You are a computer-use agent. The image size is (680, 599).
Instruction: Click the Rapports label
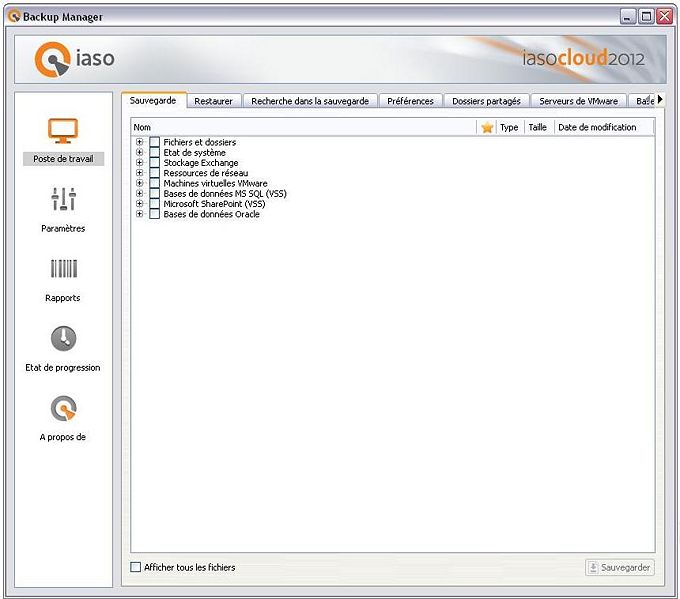click(63, 298)
